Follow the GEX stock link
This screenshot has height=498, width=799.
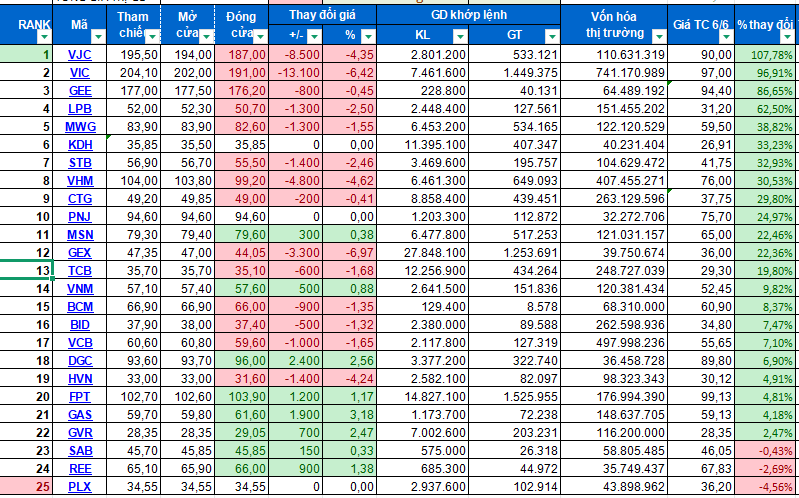[79, 253]
